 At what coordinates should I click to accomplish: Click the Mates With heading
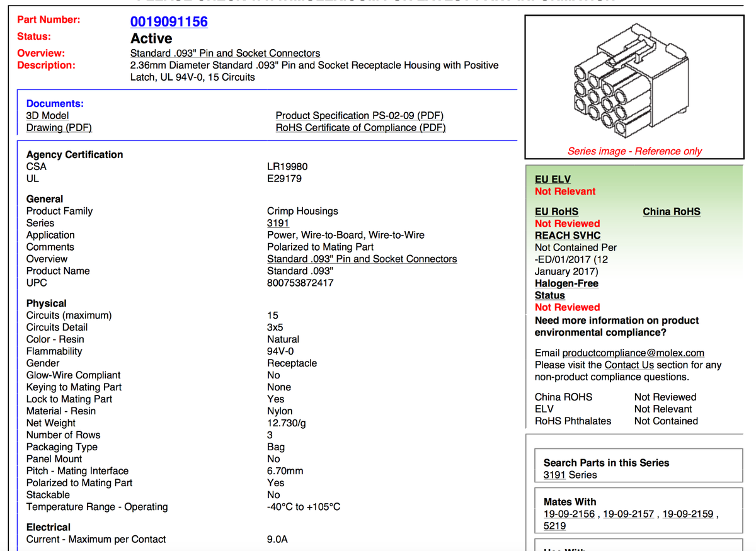(570, 503)
